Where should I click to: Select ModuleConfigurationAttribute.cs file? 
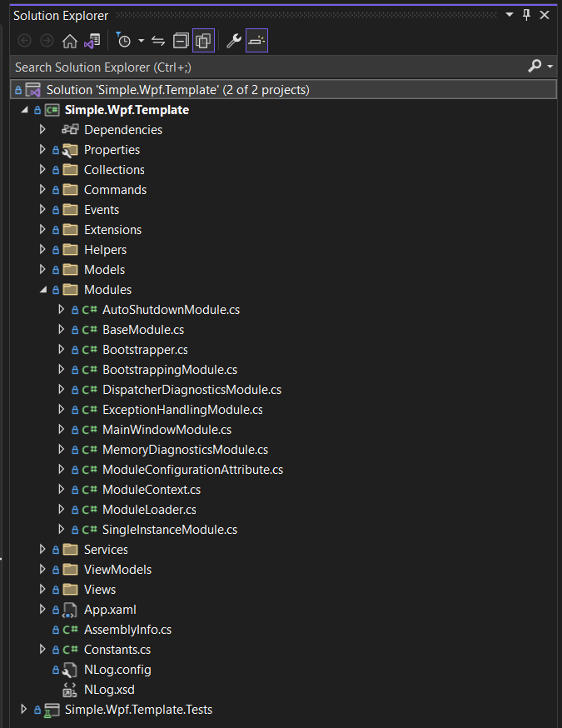click(192, 470)
